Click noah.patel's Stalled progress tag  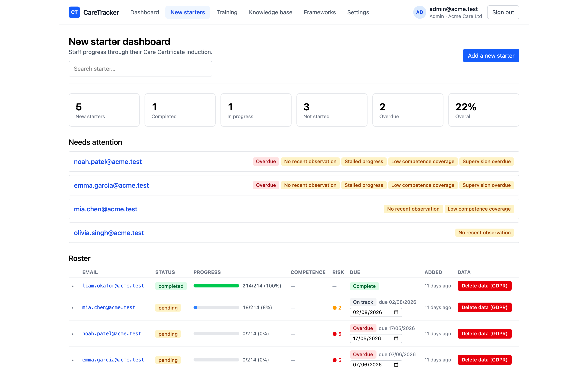(364, 162)
